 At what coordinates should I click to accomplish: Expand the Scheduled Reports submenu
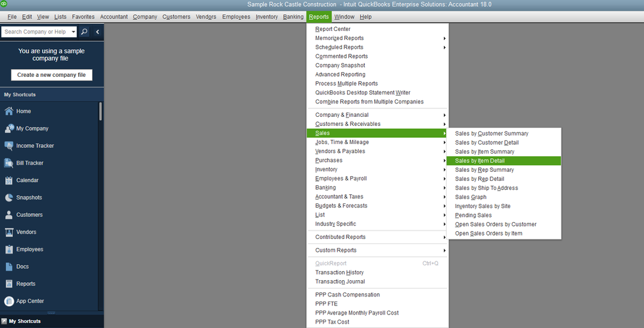[x=377, y=47]
